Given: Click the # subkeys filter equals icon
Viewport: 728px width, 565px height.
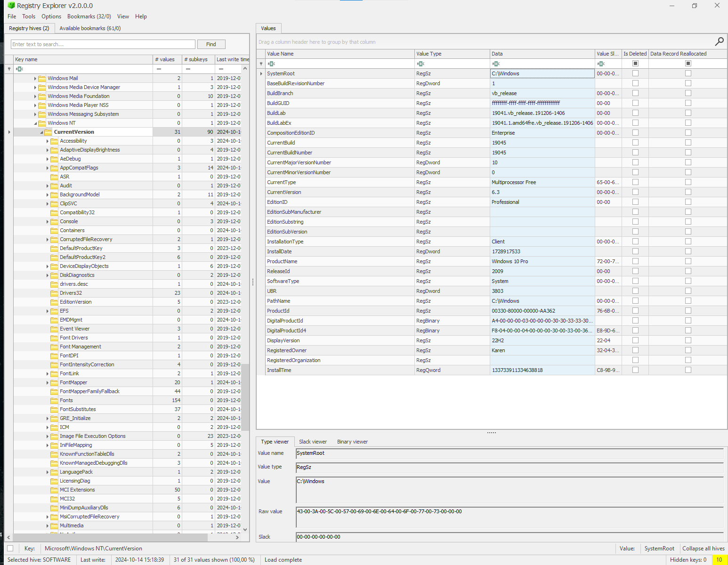Looking at the screenshot, I should tap(188, 69).
